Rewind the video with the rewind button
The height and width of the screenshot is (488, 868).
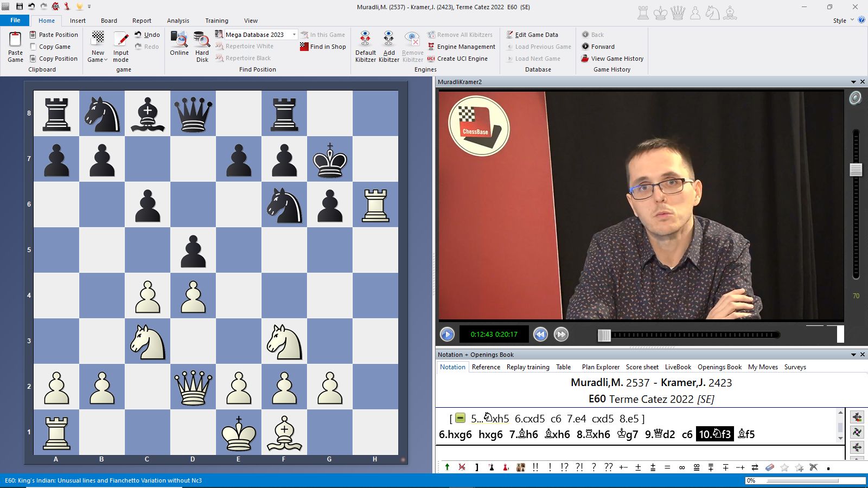[x=540, y=335]
